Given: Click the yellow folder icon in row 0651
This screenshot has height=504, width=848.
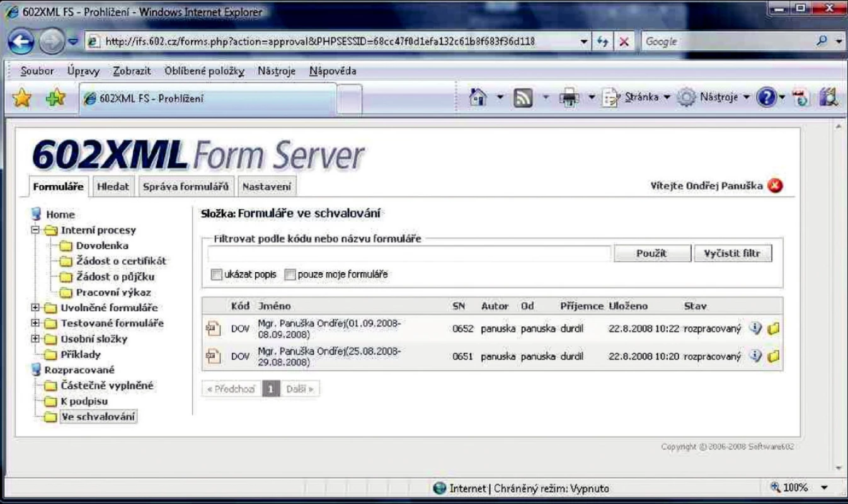Looking at the screenshot, I should pos(774,356).
